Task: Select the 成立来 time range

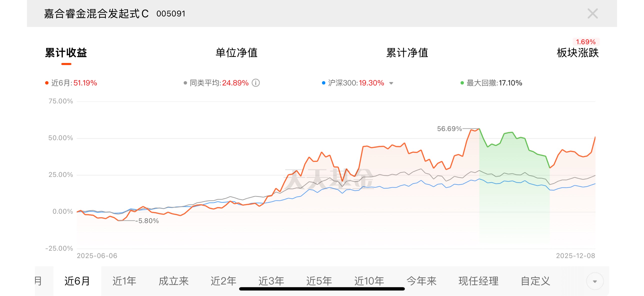Action: 174,281
